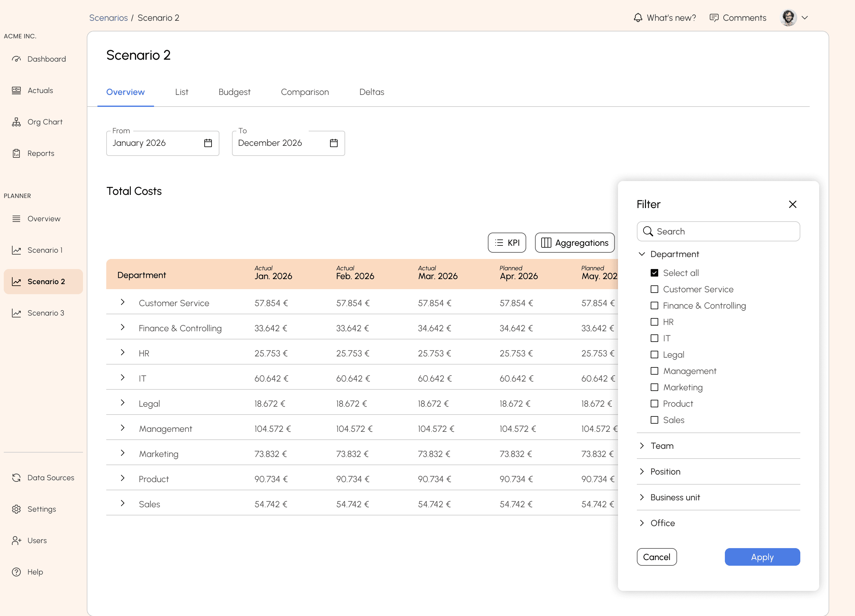Expand the Customer Service table row

point(123,302)
